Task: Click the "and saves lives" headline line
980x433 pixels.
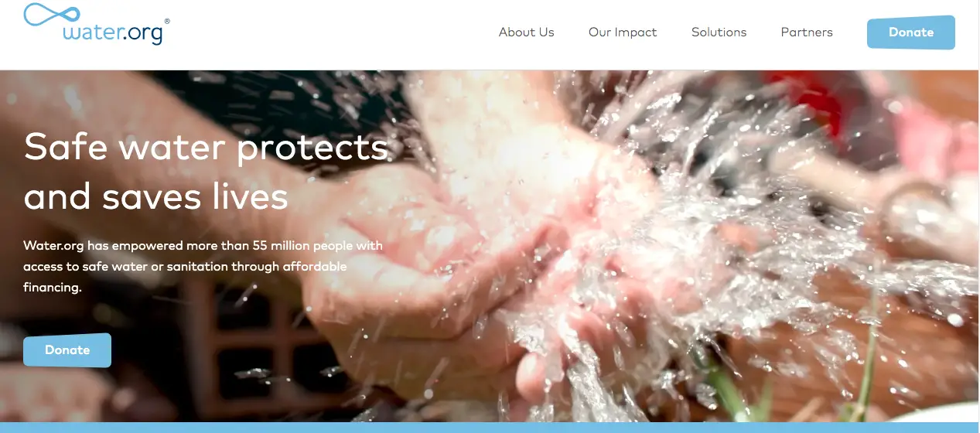Action: (x=155, y=196)
